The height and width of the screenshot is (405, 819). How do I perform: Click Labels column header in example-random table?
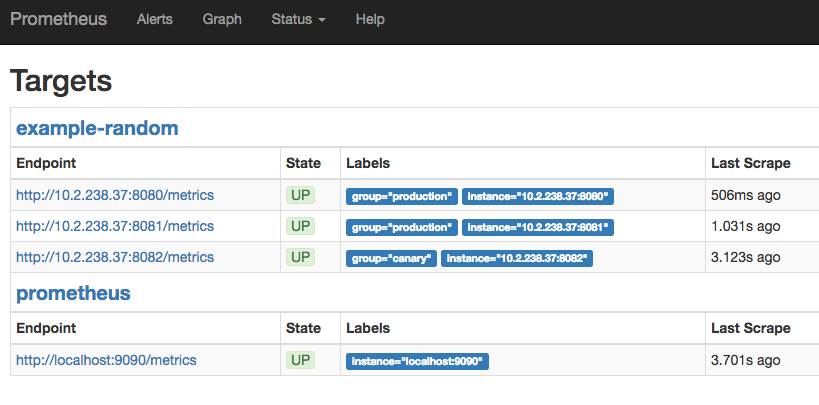pyautogui.click(x=368, y=164)
